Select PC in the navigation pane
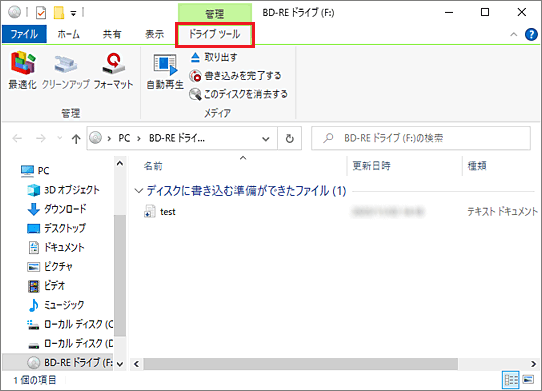 pos(35,170)
